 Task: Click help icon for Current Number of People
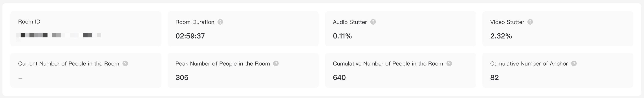125,64
